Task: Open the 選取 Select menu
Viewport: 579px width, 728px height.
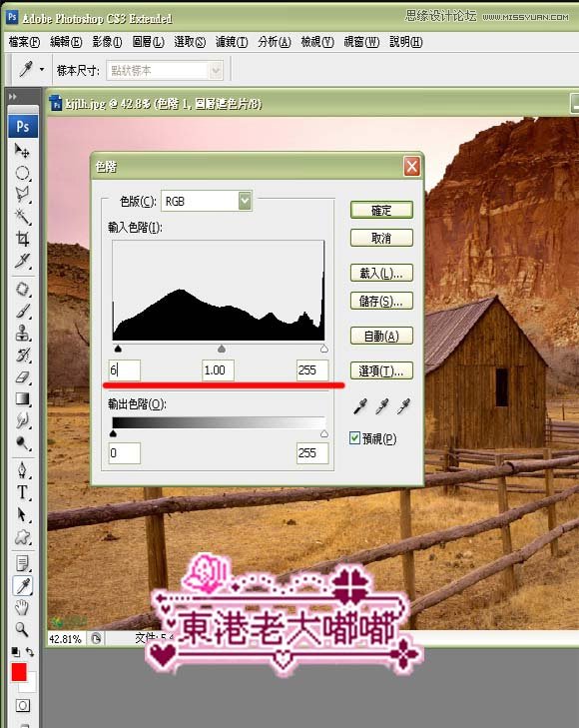Action: click(x=190, y=42)
